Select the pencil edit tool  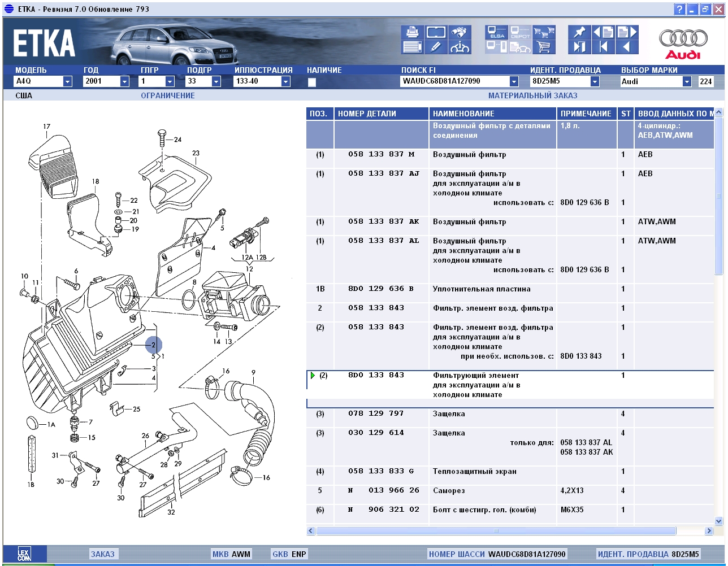point(436,47)
